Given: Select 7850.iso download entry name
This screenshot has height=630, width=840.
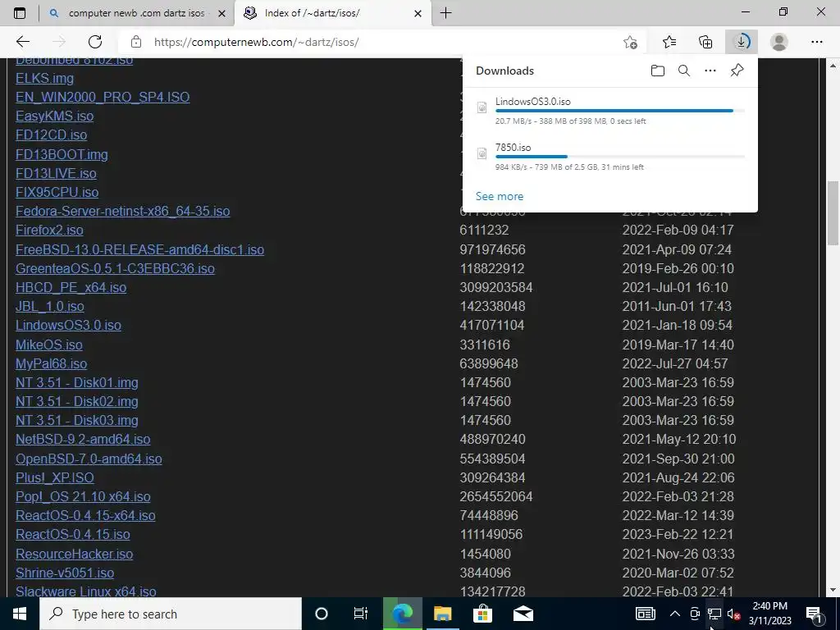Looking at the screenshot, I should 514,148.
